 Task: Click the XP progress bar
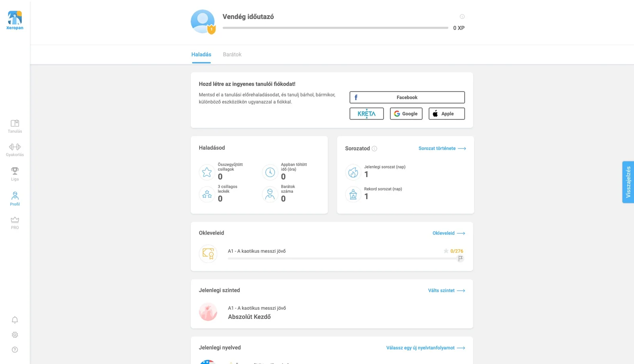(335, 28)
